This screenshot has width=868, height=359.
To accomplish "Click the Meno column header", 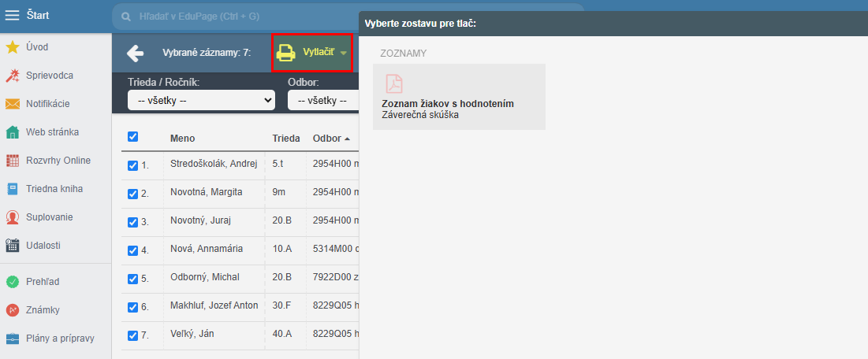I will pyautogui.click(x=183, y=139).
